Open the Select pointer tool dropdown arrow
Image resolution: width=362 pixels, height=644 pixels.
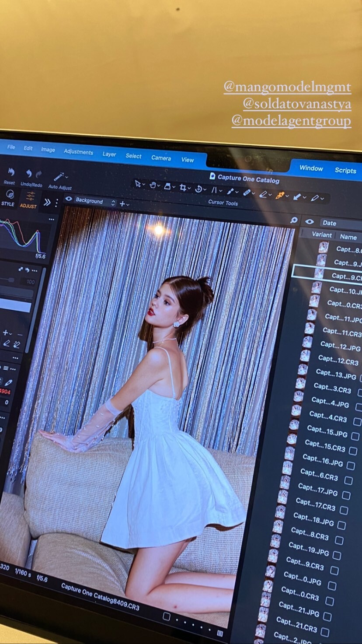(144, 185)
